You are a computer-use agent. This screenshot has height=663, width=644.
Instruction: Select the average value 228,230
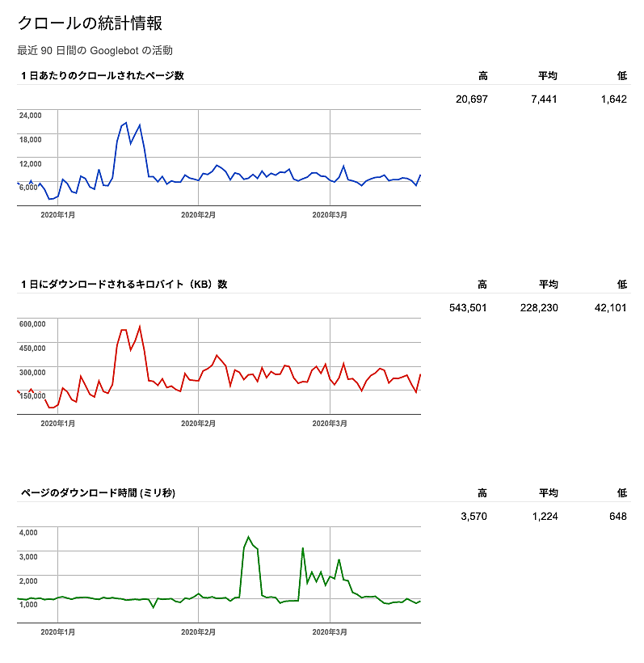(x=539, y=308)
